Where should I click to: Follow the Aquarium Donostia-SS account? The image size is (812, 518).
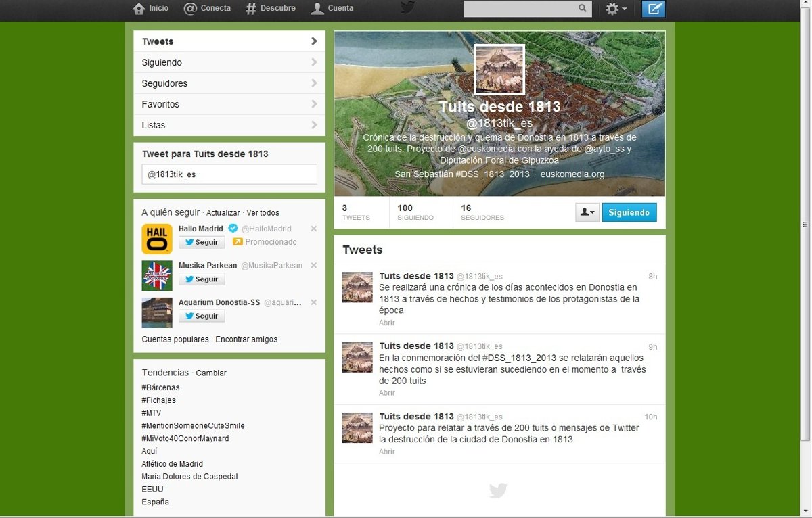(202, 316)
